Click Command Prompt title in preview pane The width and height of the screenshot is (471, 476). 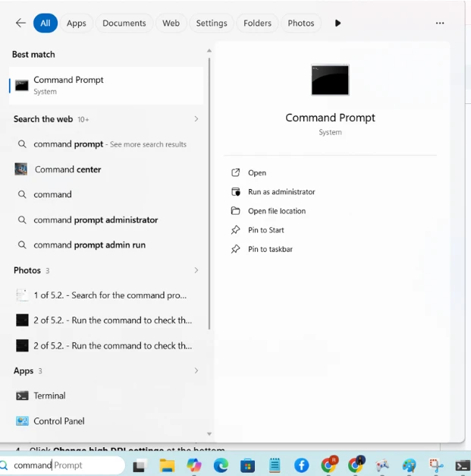(x=330, y=118)
